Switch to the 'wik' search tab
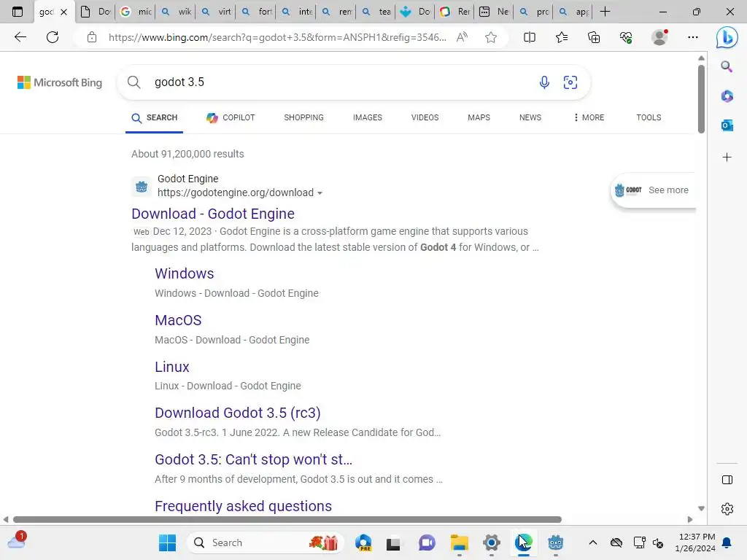Viewport: 747px width, 560px height. coord(177,12)
